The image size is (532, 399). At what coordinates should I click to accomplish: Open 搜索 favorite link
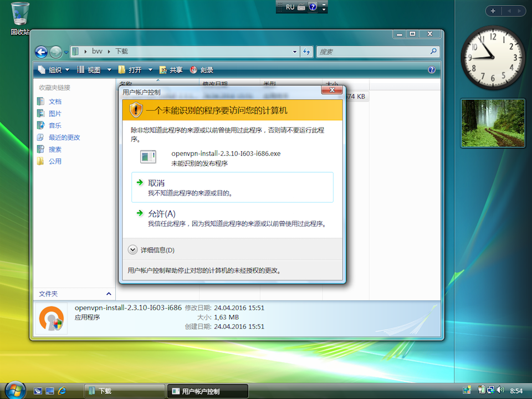tap(55, 149)
